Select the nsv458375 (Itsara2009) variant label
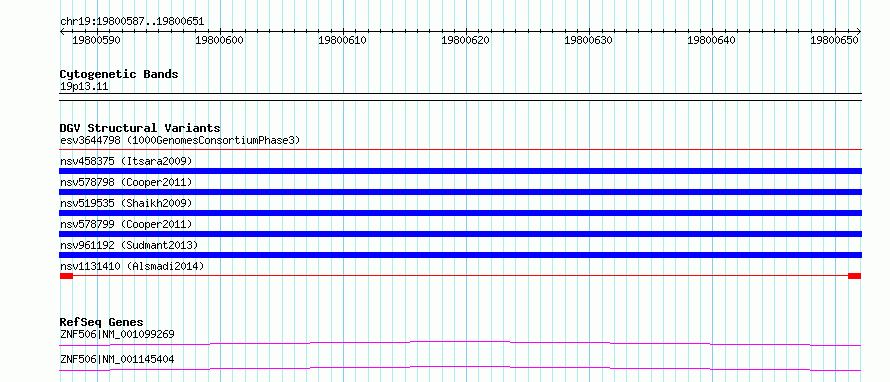Screen dimensions: 890x382 [x=126, y=161]
